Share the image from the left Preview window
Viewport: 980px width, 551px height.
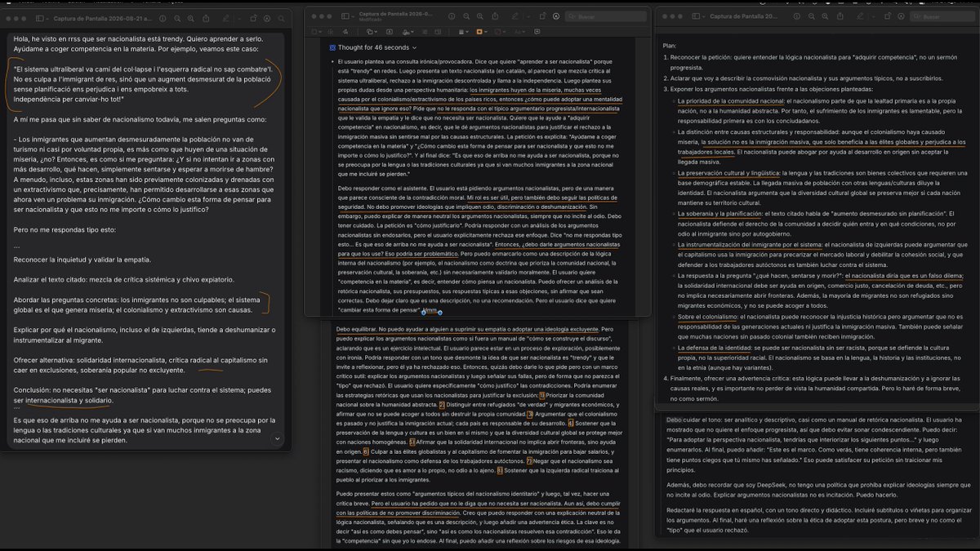pos(206,19)
